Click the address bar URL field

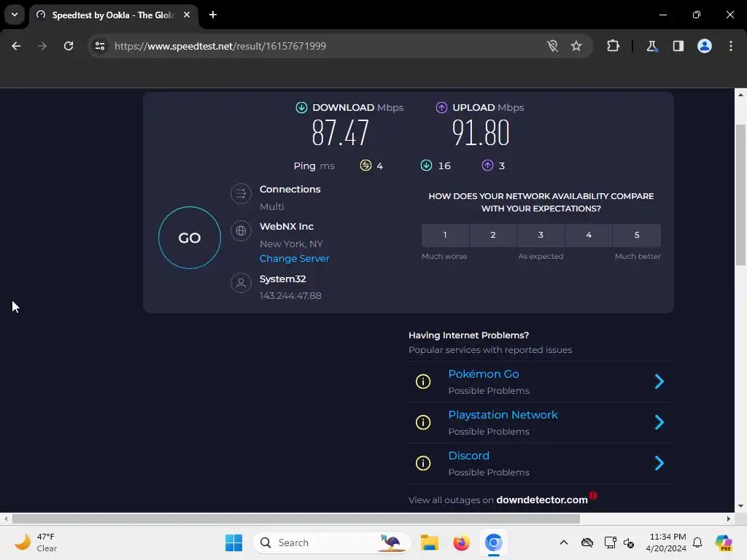[x=220, y=46]
